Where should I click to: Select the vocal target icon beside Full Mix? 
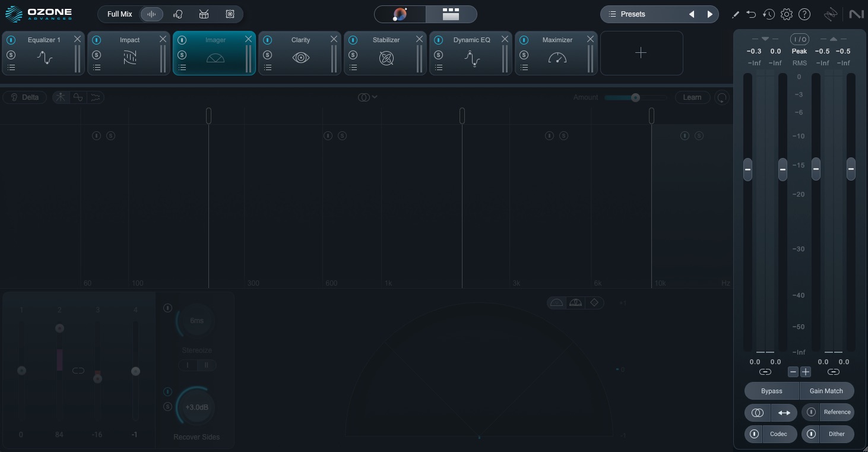(178, 14)
